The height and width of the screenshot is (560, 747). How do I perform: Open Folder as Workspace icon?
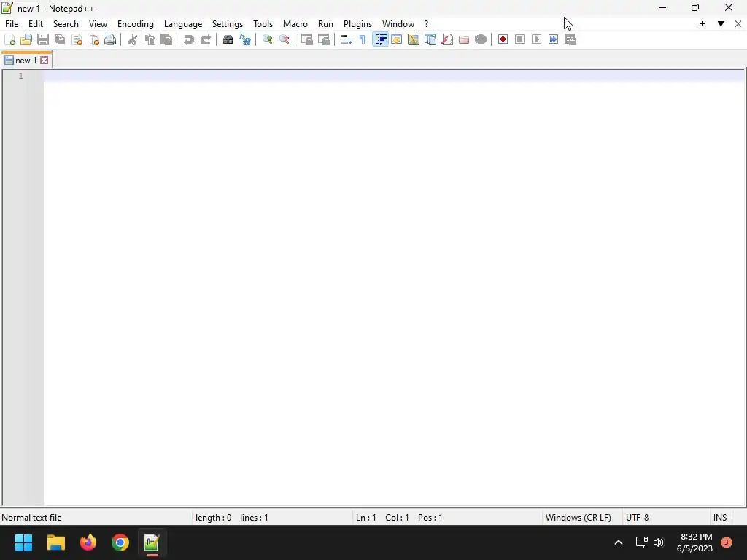[463, 39]
